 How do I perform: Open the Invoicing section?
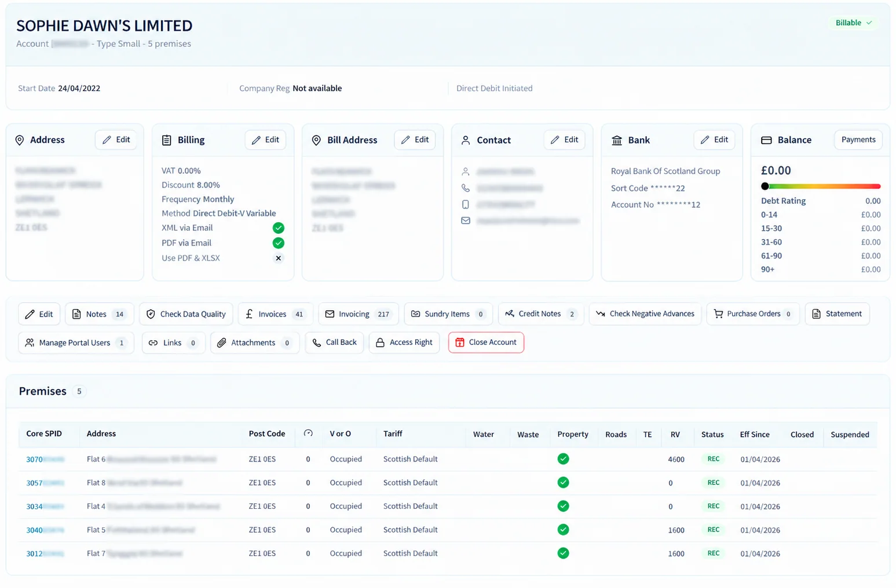359,314
